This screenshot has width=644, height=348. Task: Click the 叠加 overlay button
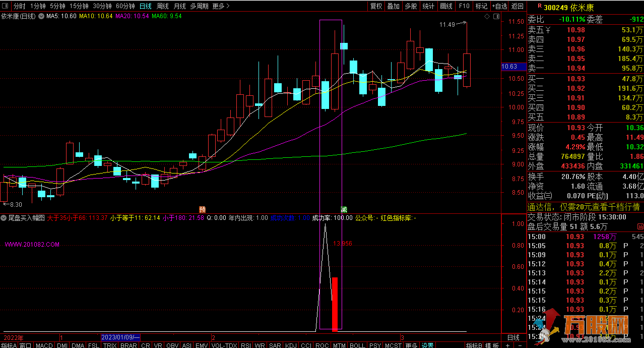(x=394, y=6)
